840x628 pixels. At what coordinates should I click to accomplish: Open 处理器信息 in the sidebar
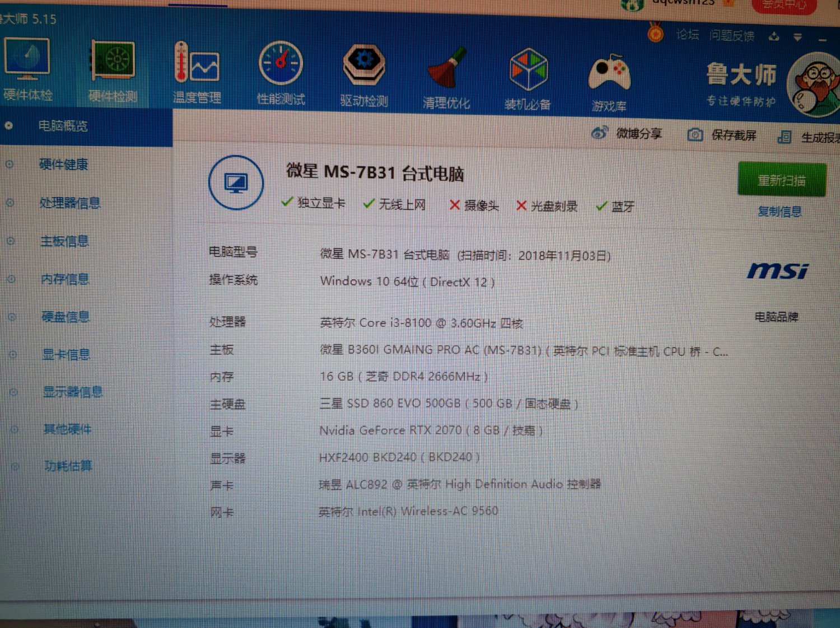tap(69, 203)
